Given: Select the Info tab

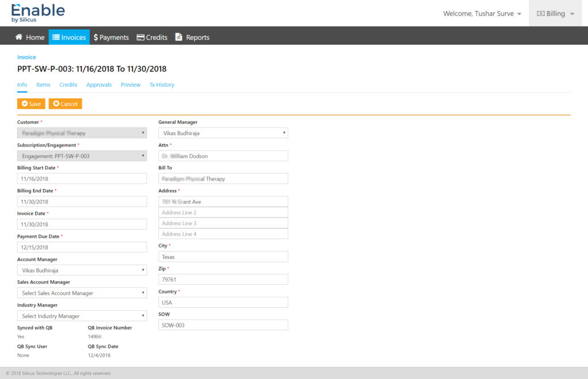Looking at the screenshot, I should [22, 85].
